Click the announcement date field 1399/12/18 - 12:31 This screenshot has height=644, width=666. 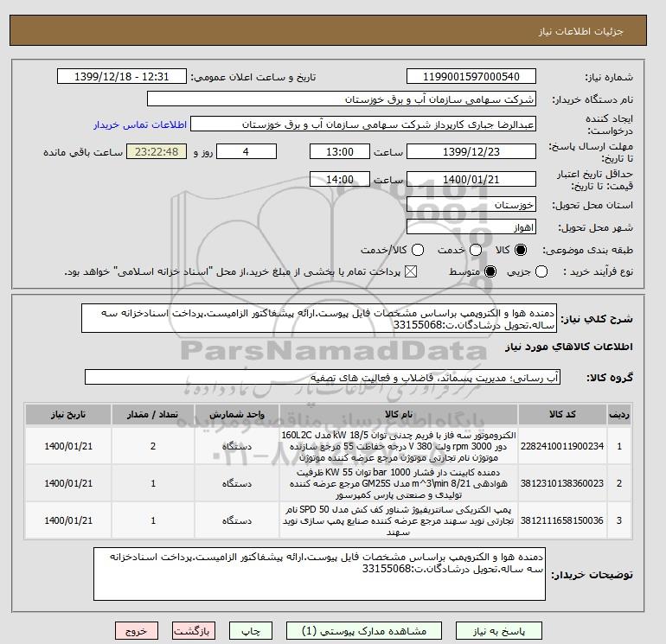tap(121, 76)
